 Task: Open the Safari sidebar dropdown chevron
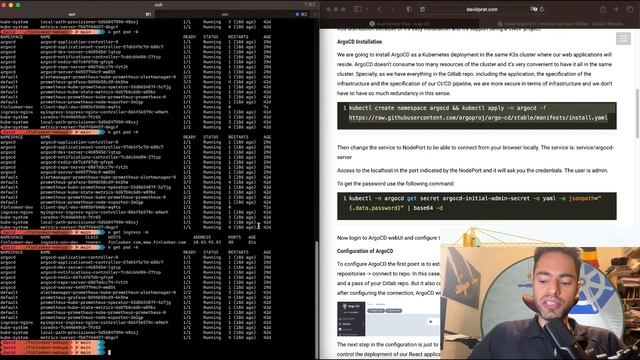pos(367,9)
